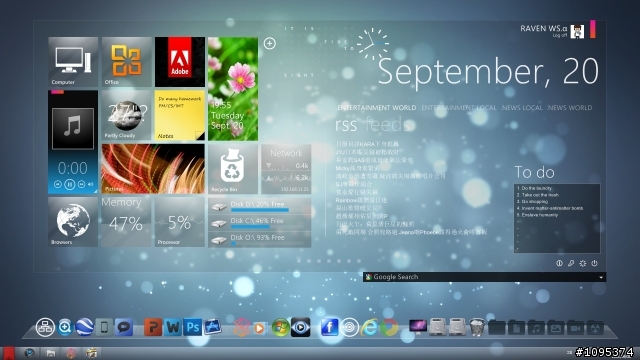640x360 pixels.
Task: Open the Office tile
Action: click(x=127, y=62)
